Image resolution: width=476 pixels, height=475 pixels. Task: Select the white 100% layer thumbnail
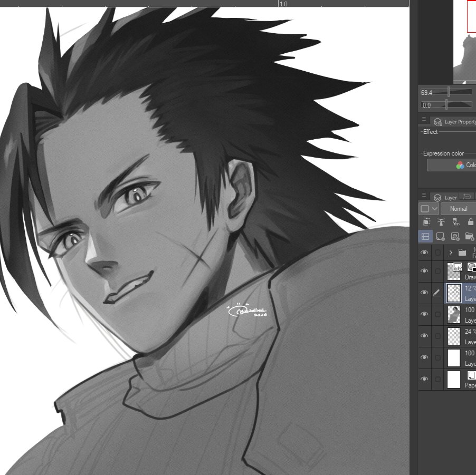pyautogui.click(x=454, y=358)
